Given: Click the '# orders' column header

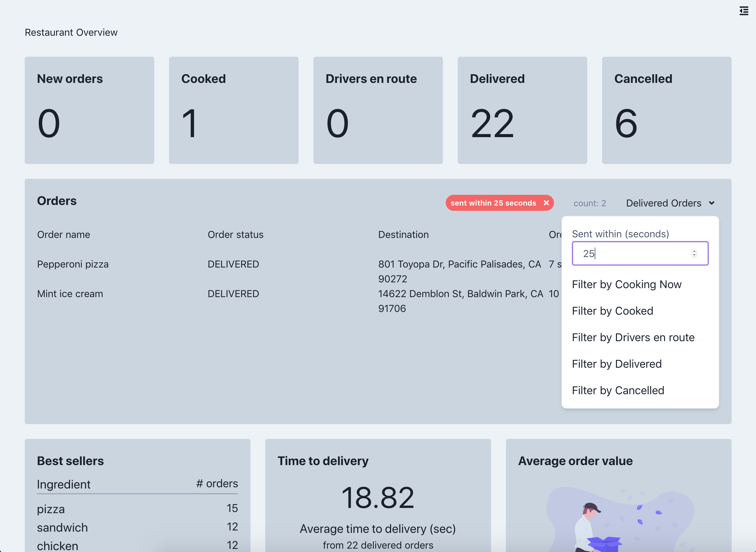Looking at the screenshot, I should coord(217,484).
